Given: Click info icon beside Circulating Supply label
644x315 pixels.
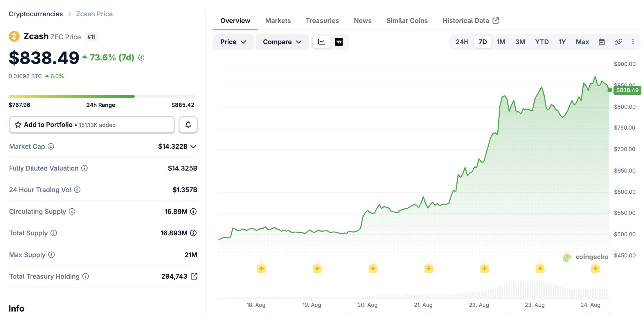Looking at the screenshot, I should pos(72,212).
